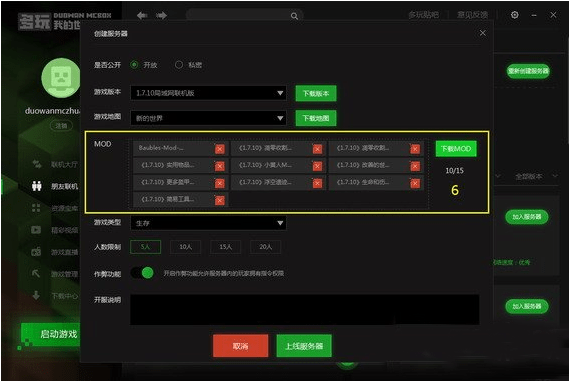Viewport: 569px width, 381px height.
Task: Go forward with the right arrow
Action: click(161, 16)
